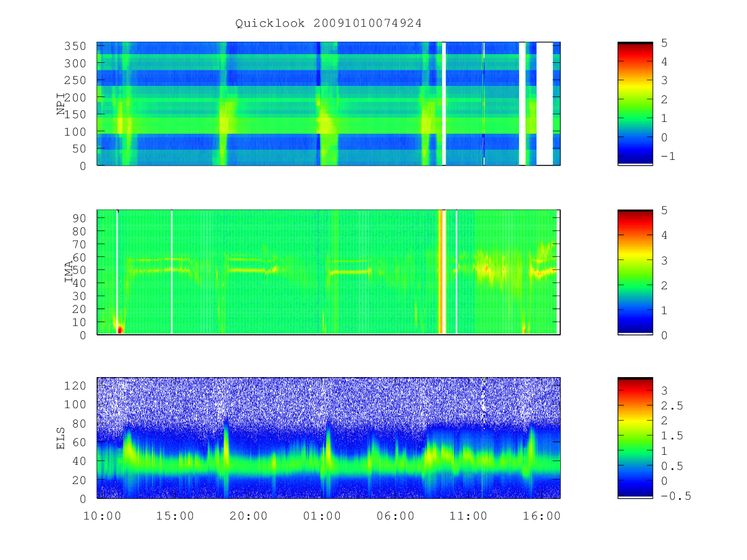The height and width of the screenshot is (560, 747).
Task: Click the red-orange vertical stripe in IMA panel
Action: pos(442,272)
